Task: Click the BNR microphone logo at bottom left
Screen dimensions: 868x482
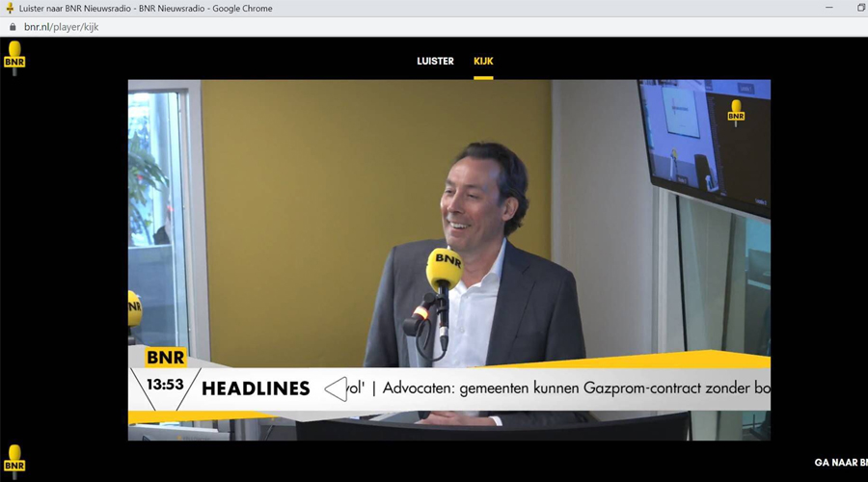Action: 14,462
